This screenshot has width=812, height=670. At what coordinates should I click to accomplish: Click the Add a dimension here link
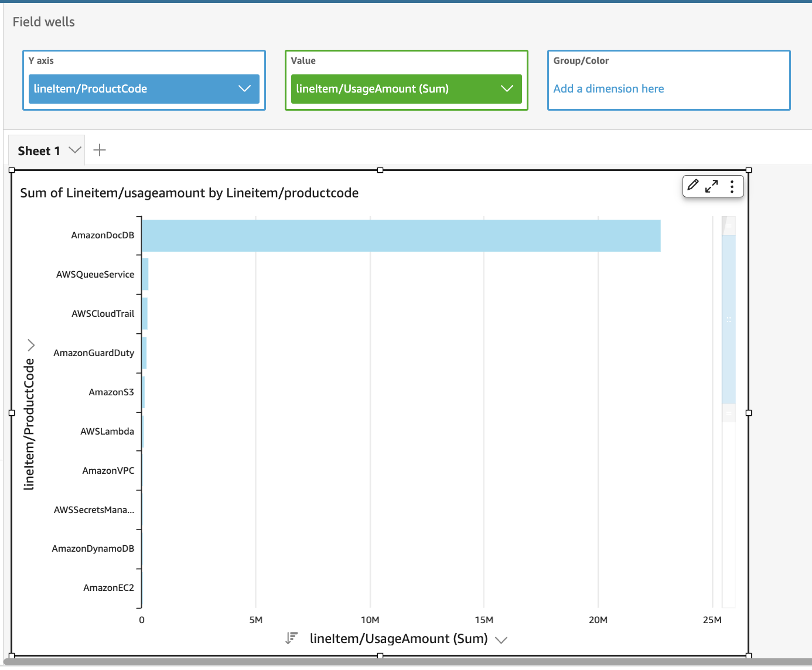click(608, 88)
